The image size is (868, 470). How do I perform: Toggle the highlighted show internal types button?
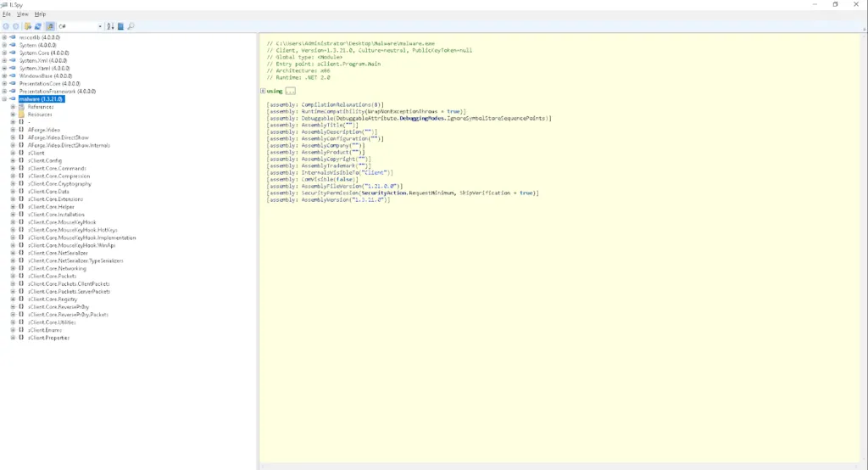[x=50, y=26]
